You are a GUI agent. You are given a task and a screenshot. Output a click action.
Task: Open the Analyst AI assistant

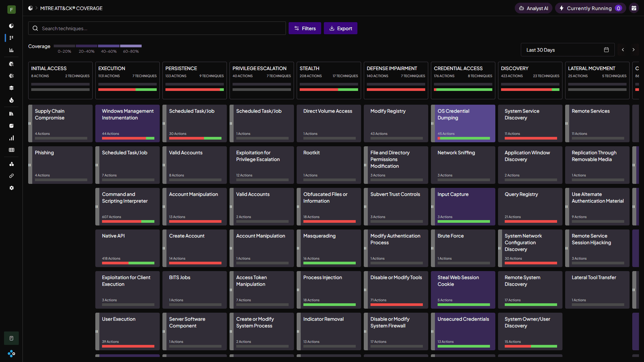534,8
